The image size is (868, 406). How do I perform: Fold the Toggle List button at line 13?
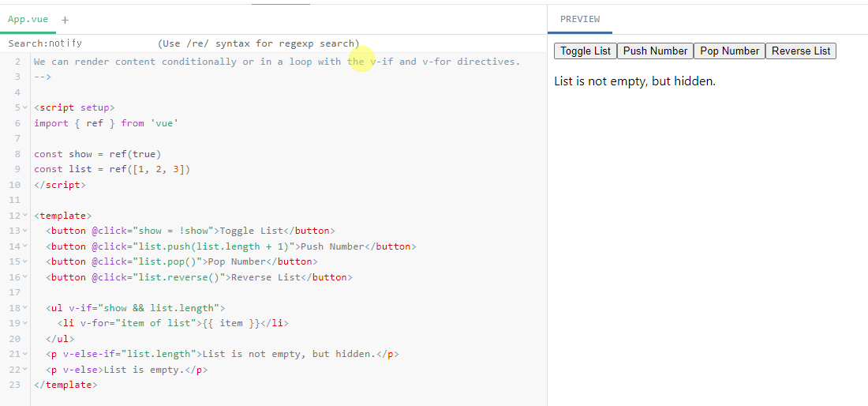25,231
